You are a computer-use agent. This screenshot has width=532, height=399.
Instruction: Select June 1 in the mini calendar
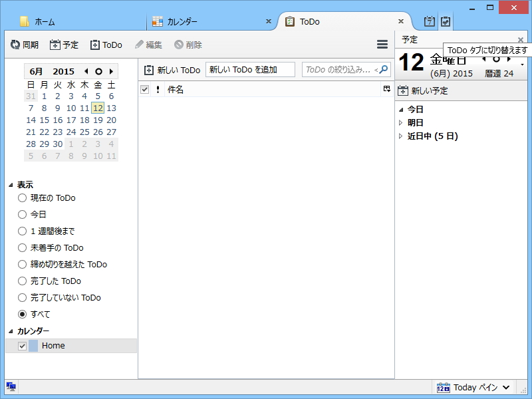pyautogui.click(x=44, y=96)
